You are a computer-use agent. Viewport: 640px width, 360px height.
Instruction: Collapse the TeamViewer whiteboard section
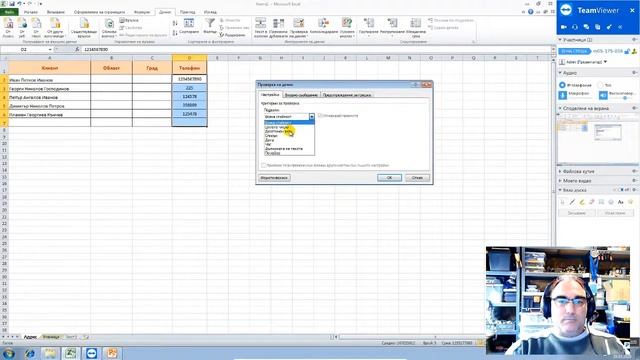click(560, 190)
